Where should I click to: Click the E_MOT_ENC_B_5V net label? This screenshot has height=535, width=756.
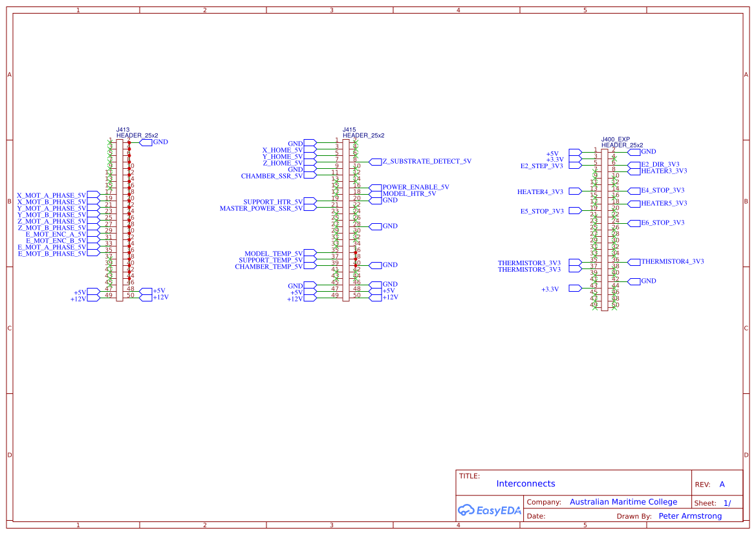point(56,241)
